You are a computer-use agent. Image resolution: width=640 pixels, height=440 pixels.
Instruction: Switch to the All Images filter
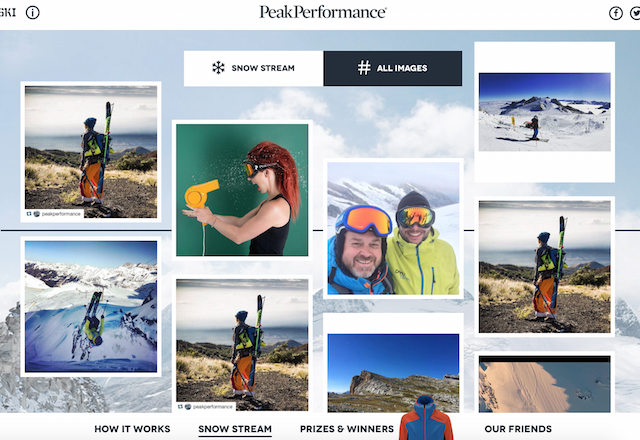(x=393, y=68)
